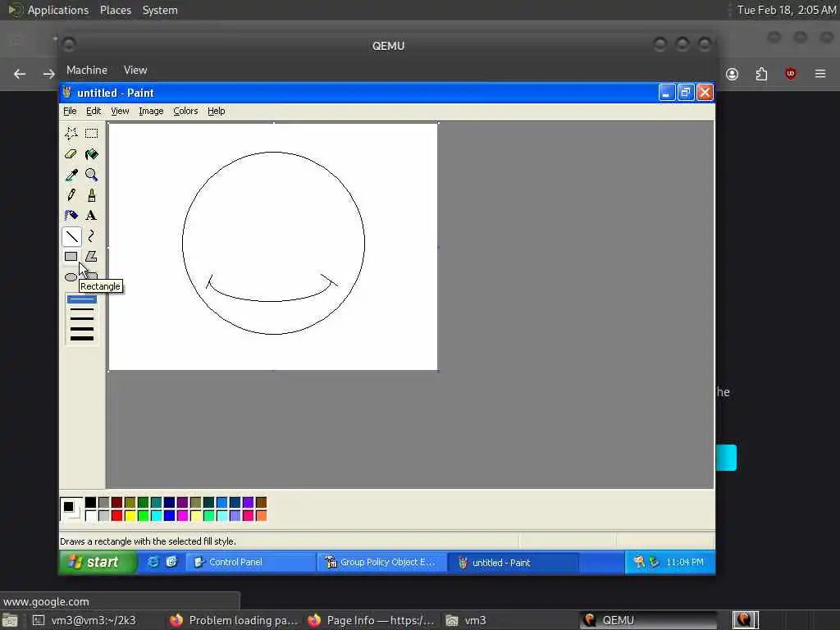
Task: Click the show desktop icon in bottom panel
Action: (10, 620)
